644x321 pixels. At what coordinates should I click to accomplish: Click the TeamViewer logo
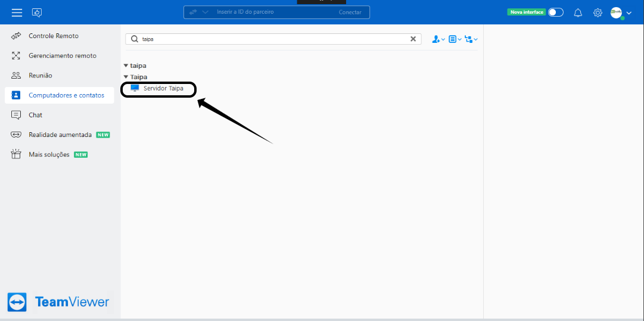58,303
